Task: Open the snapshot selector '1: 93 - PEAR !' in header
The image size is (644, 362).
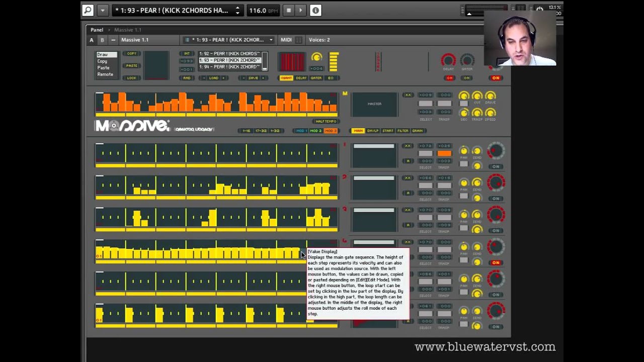Action: [x=177, y=10]
